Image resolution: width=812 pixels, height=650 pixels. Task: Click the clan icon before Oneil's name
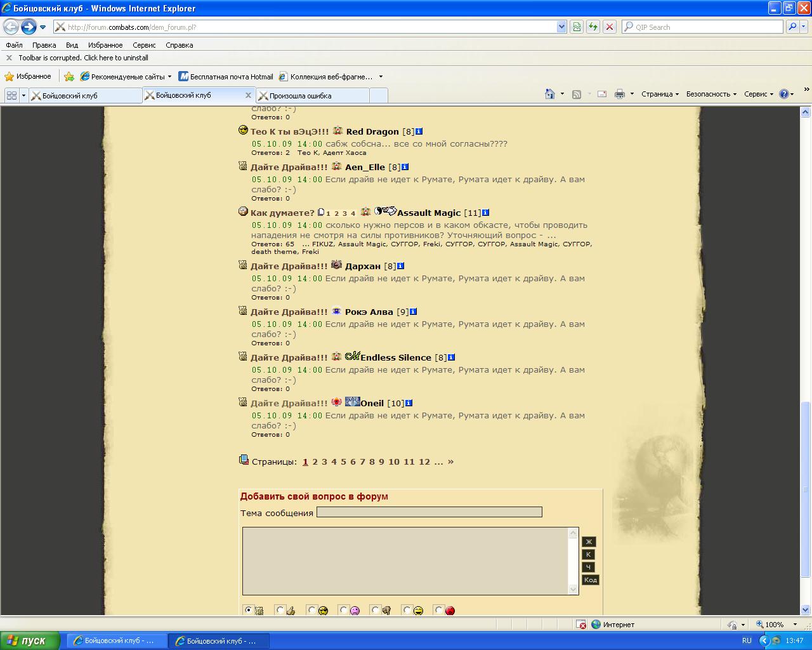353,402
